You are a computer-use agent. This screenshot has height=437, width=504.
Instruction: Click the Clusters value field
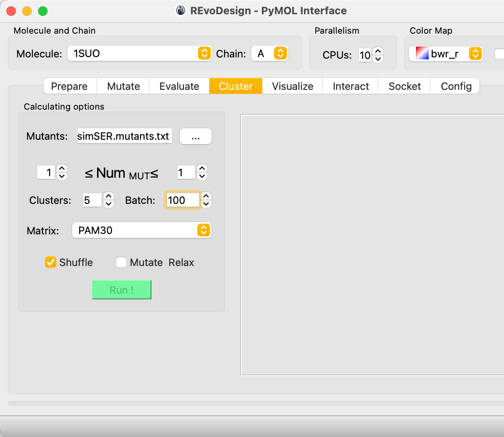pos(92,200)
